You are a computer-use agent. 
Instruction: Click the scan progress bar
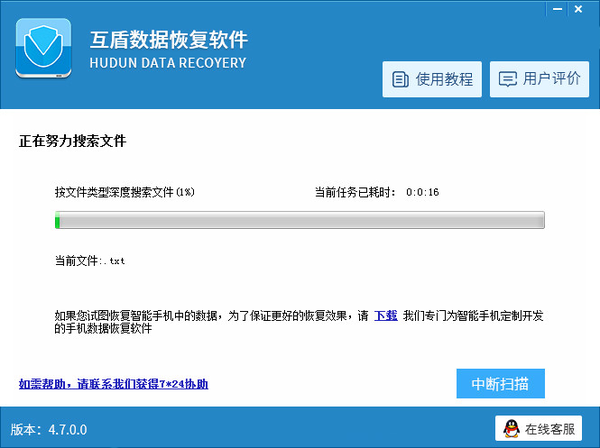[x=300, y=220]
